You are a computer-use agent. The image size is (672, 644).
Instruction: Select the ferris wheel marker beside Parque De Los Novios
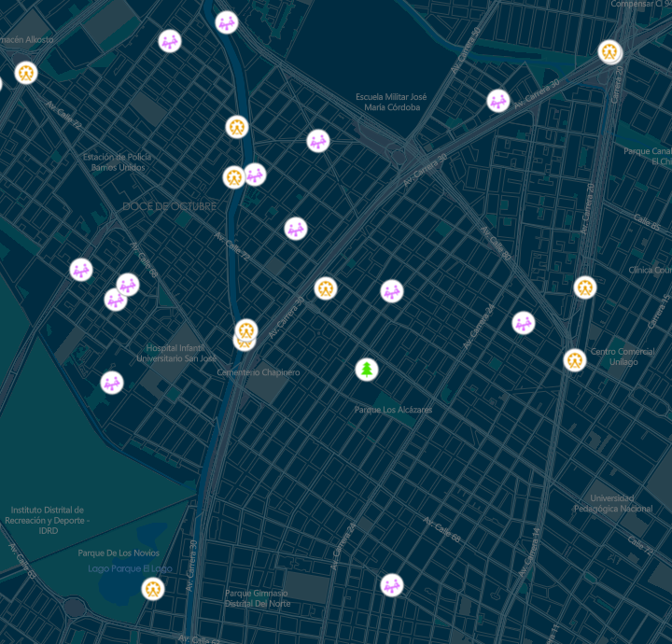point(153,589)
